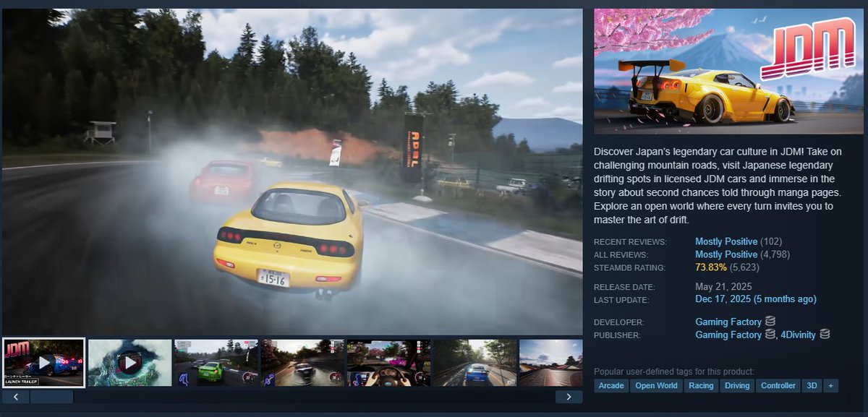Open the cockpit view screenshot thumbnail

(388, 363)
